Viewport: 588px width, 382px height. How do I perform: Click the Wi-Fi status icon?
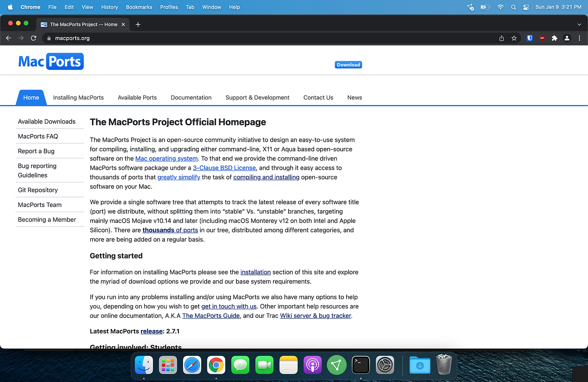500,7
